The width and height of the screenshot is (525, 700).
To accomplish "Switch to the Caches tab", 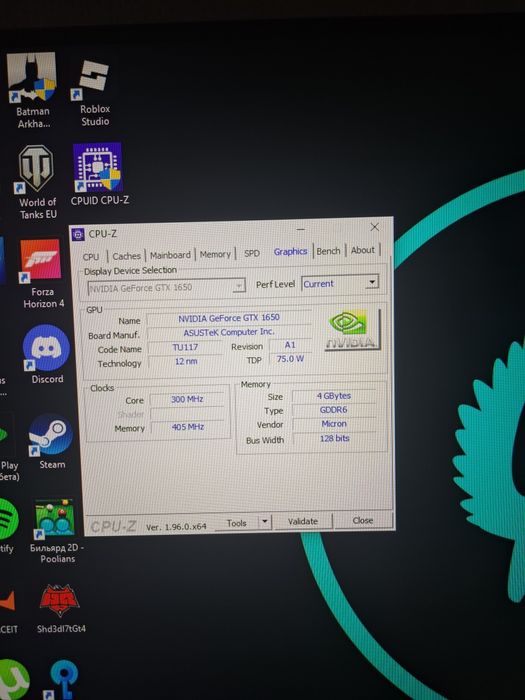I will [126, 256].
